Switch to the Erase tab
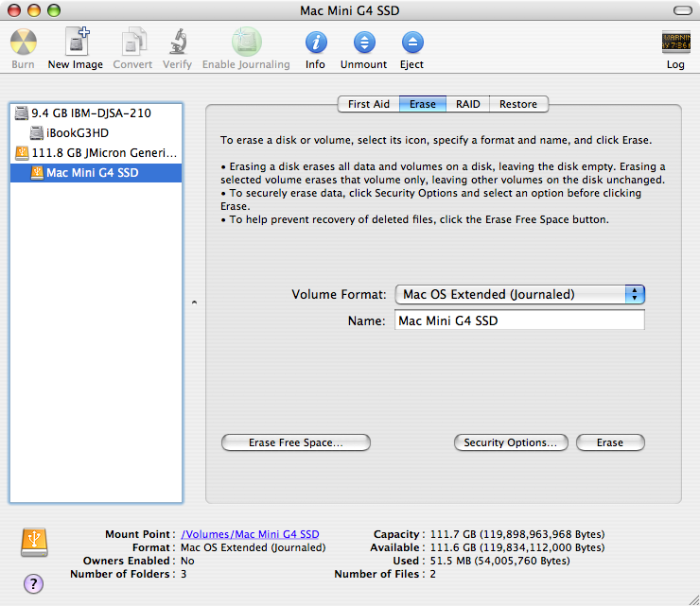Screen dimensions: 700x606 [x=422, y=104]
